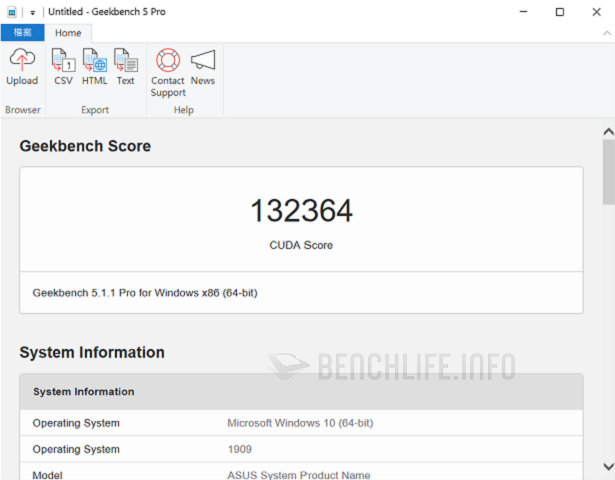Screen dimensions: 615x480
Task: Click the System Information table header
Action: 301,391
